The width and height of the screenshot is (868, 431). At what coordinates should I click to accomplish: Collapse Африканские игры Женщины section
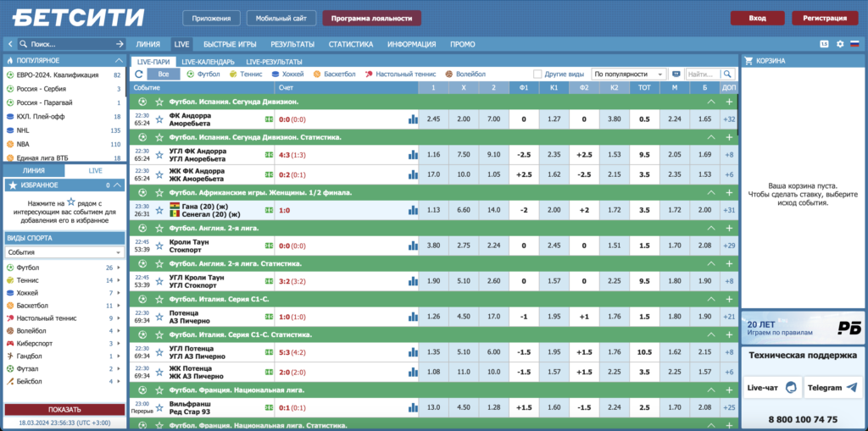point(711,192)
